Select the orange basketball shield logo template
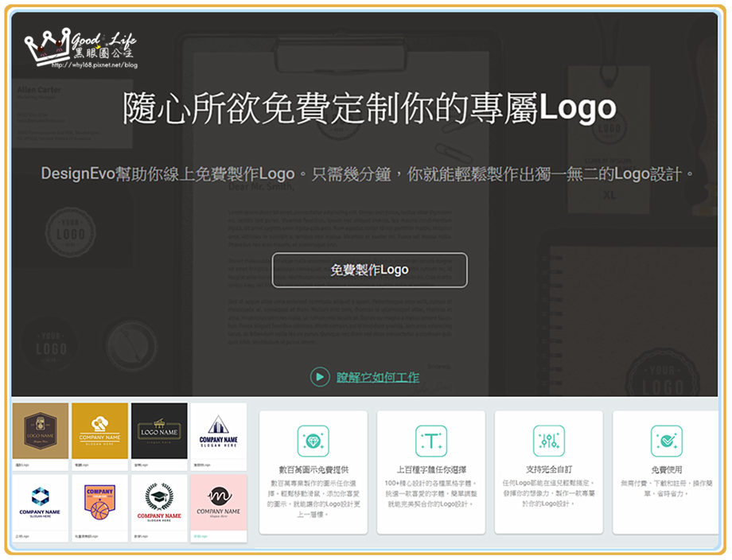The image size is (732, 560). tap(100, 503)
